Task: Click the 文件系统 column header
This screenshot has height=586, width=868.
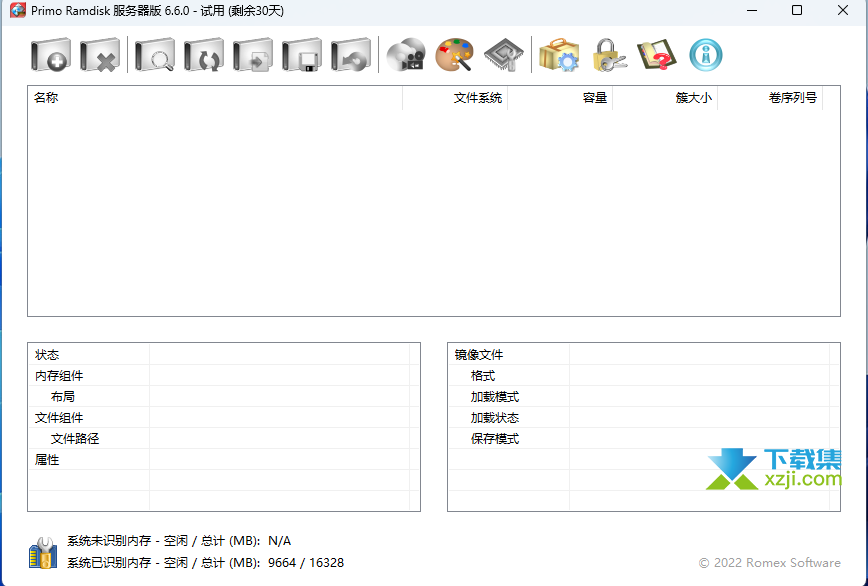Action: 455,98
